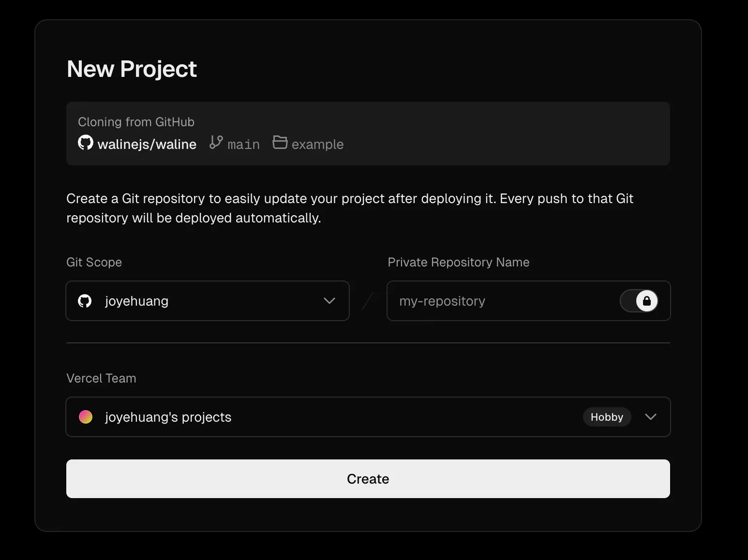Click the git branch icon

coord(216,143)
